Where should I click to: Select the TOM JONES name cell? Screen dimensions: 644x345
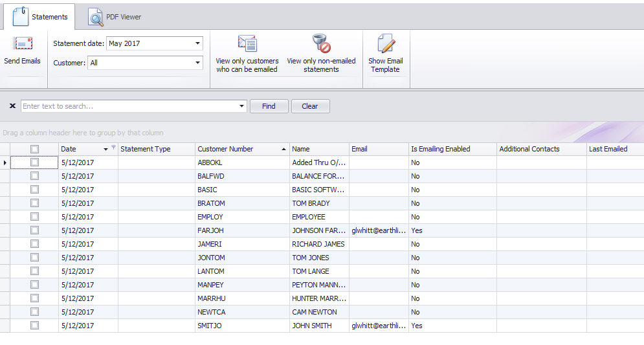click(319, 258)
